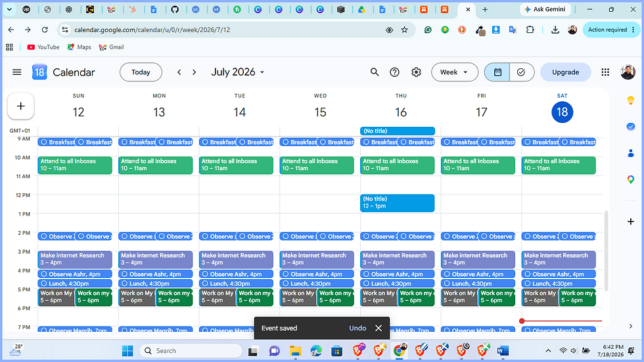
Task: Open Friday Attend to all Inboxes event
Action: click(478, 165)
